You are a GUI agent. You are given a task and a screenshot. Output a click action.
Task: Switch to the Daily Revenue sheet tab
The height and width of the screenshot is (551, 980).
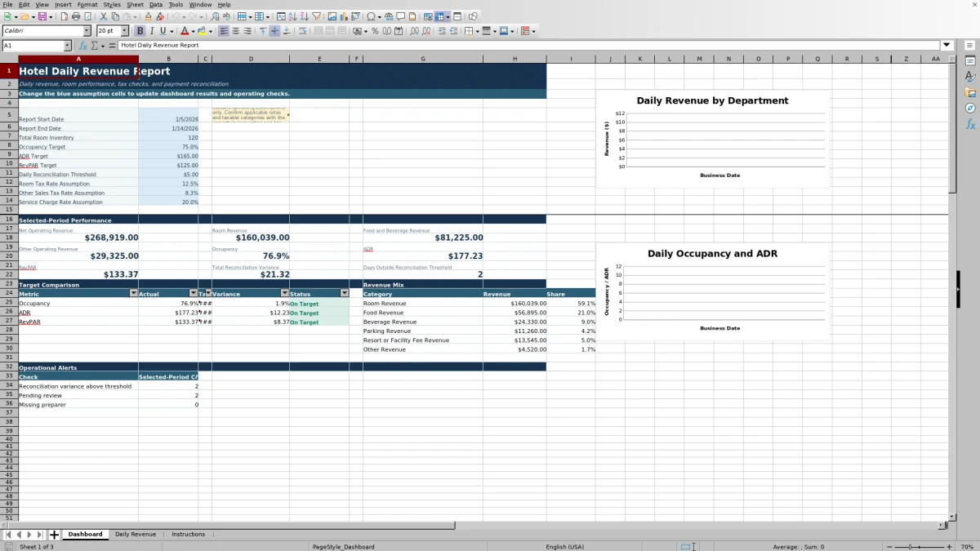tap(135, 534)
